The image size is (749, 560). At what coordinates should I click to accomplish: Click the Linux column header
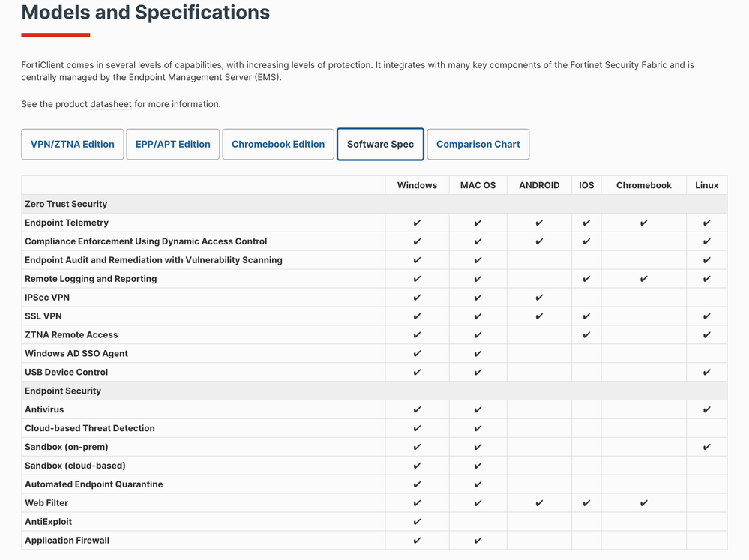point(706,185)
